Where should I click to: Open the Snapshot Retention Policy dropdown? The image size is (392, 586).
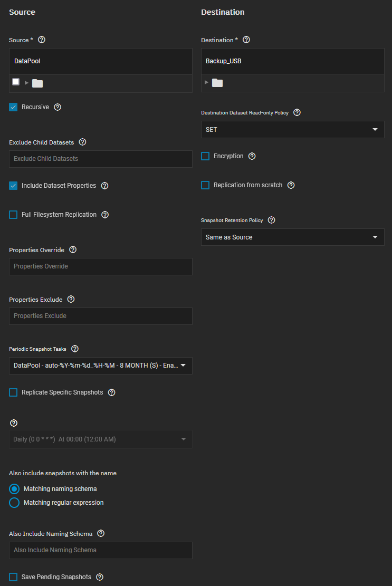(292, 237)
